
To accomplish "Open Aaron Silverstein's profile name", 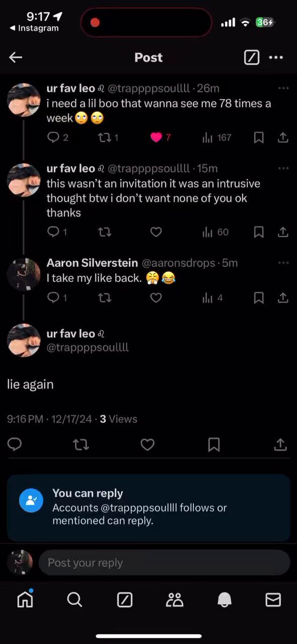I will click(x=92, y=263).
